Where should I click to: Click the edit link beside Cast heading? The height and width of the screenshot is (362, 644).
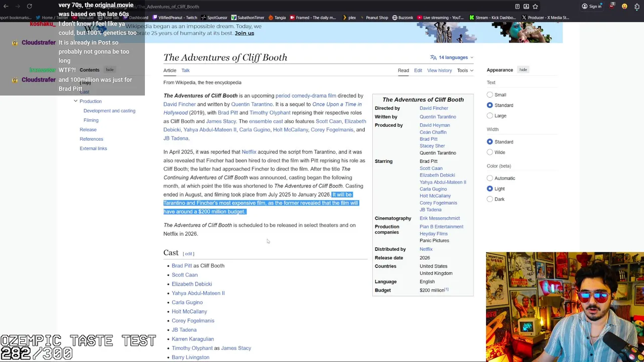coord(189,254)
